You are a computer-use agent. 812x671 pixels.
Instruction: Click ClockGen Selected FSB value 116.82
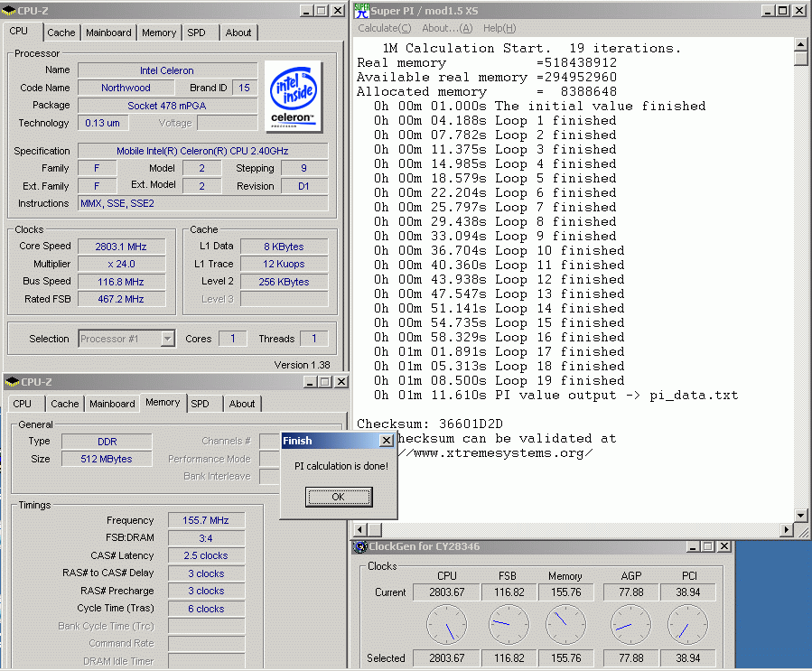509,658
